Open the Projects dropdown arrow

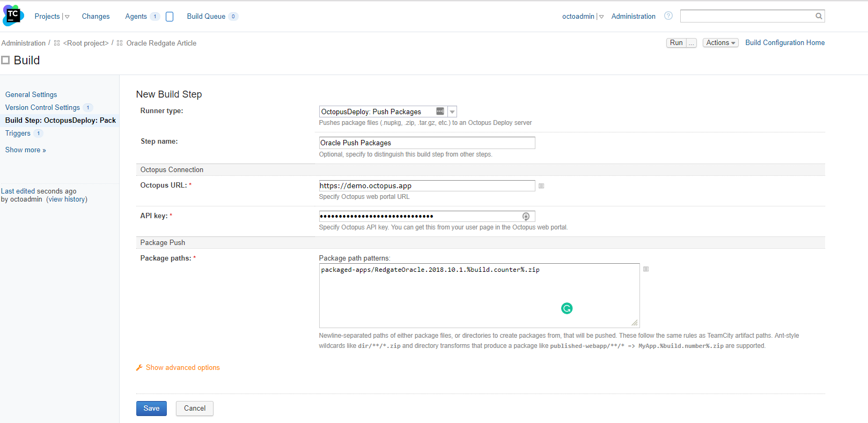click(67, 17)
